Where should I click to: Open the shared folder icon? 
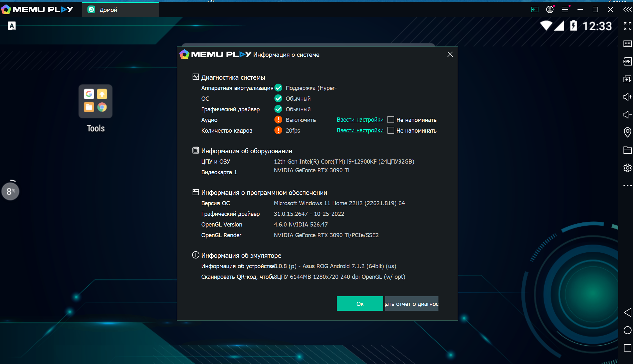pyautogui.click(x=628, y=150)
